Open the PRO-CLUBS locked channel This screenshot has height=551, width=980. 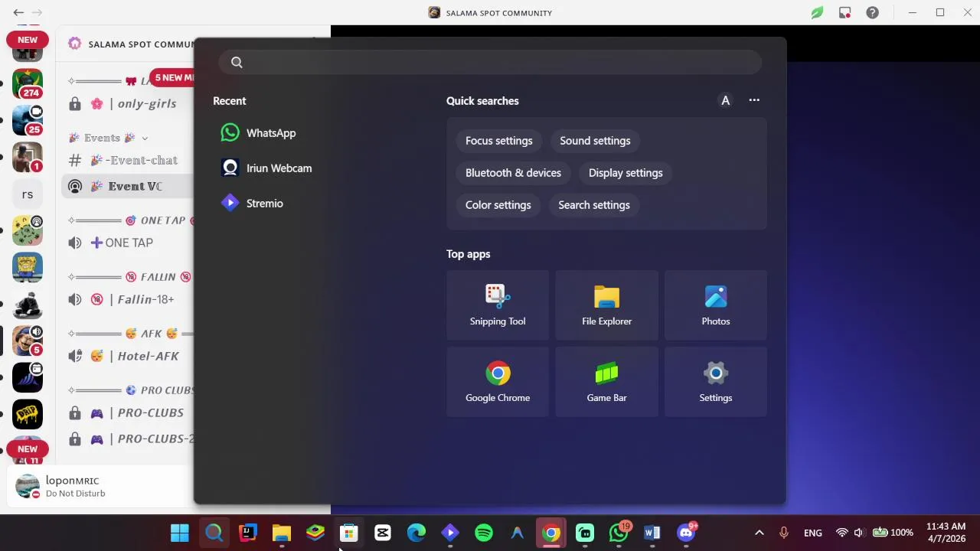pyautogui.click(x=128, y=413)
